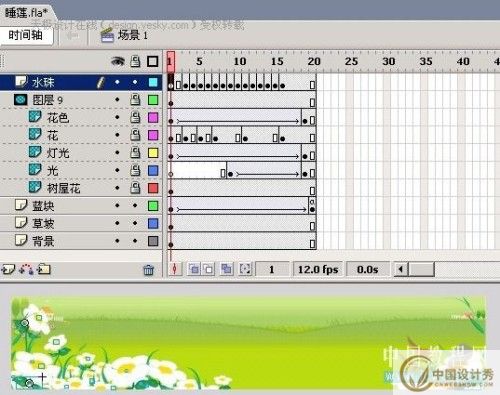This screenshot has height=395, width=500.
Task: Select the 光 layer name
Action: click(x=52, y=170)
